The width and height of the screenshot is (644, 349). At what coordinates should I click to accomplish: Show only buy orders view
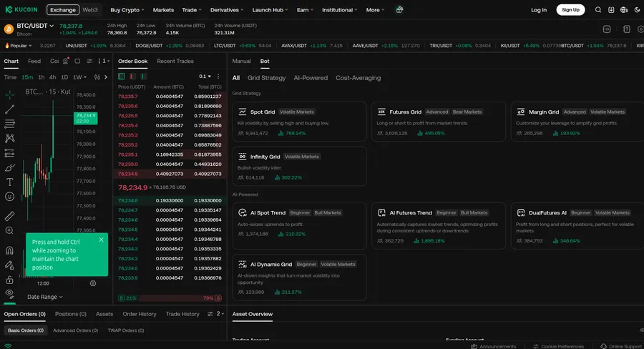coord(143,77)
